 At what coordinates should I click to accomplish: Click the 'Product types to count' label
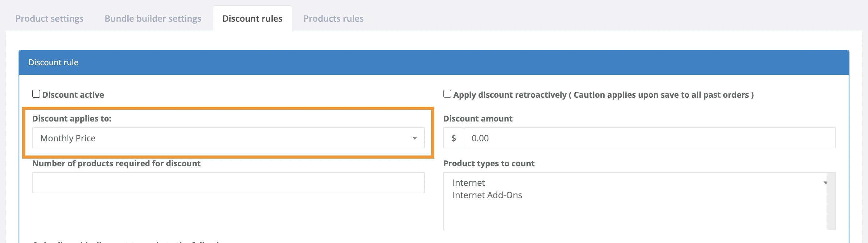click(489, 164)
